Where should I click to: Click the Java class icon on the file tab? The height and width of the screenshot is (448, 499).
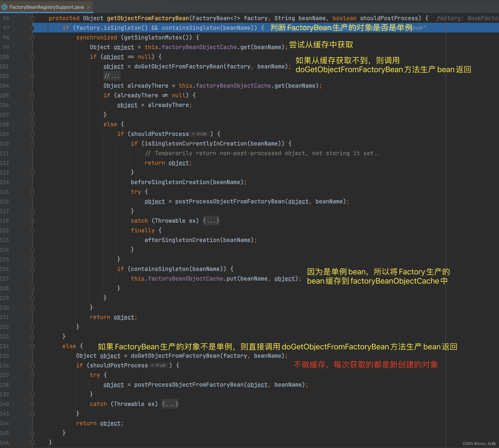coord(4,7)
